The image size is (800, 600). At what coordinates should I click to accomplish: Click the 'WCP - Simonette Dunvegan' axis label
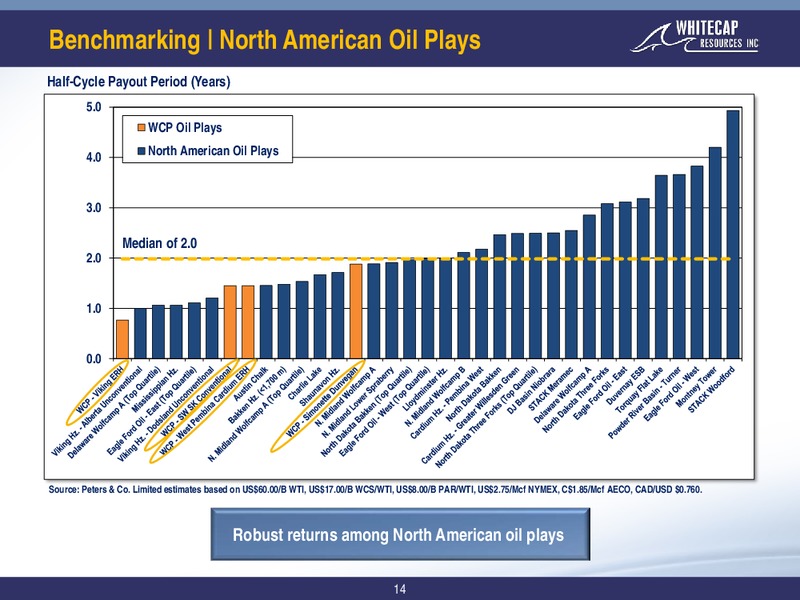322,402
